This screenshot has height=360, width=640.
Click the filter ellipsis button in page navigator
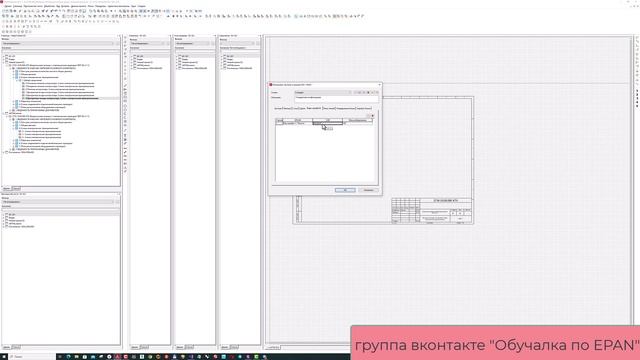[117, 43]
